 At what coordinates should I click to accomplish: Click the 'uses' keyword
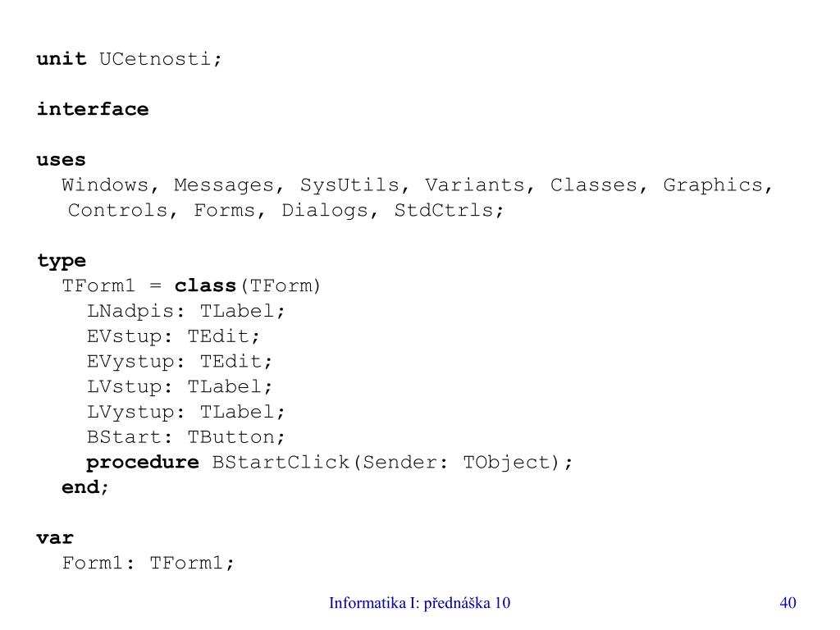pyautogui.click(x=61, y=160)
